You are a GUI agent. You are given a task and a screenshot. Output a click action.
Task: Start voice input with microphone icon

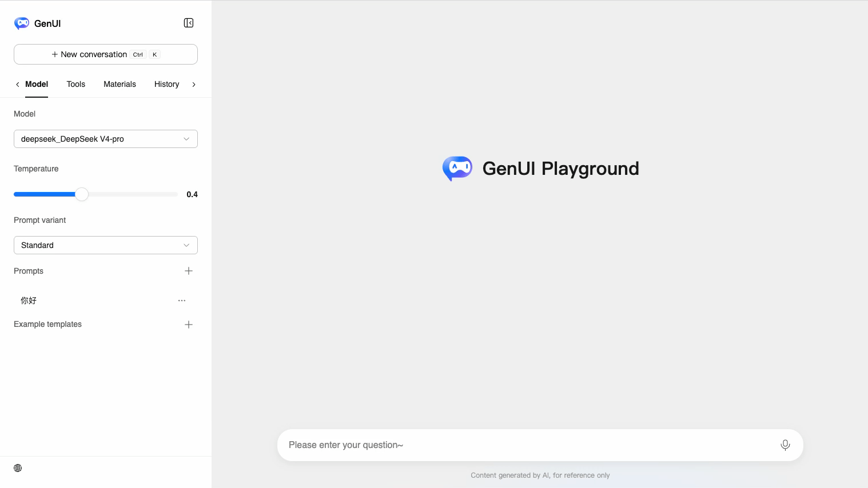tap(785, 445)
